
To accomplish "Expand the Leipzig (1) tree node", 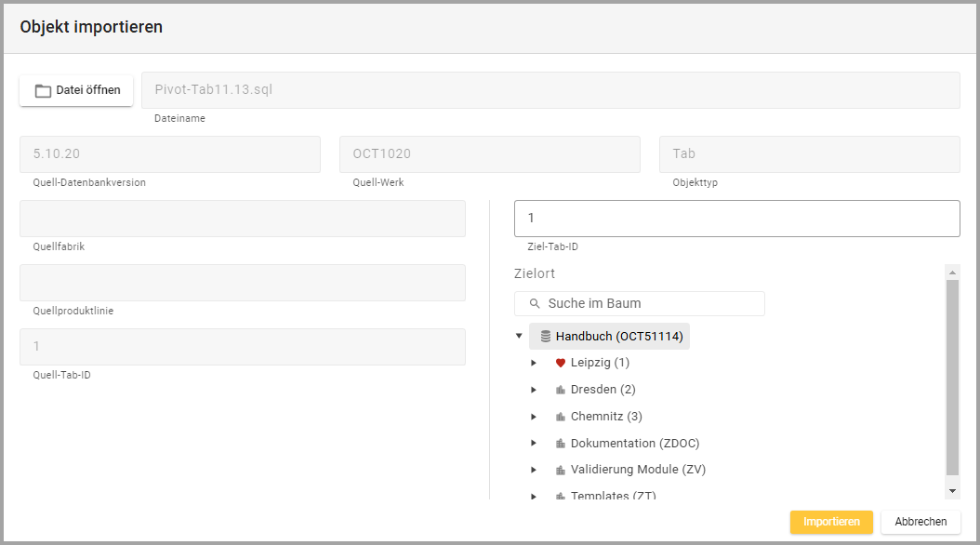I will tap(534, 363).
